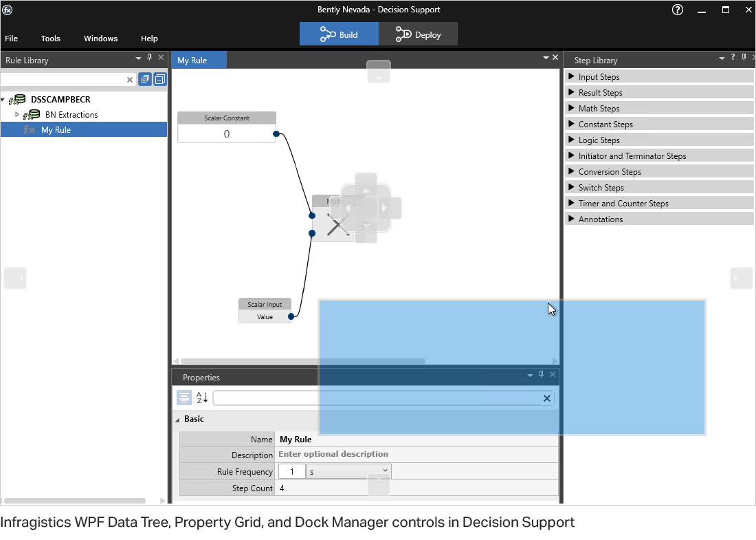Screen dimensions: 756x540
Task: Click the Name field My Rule
Action: pyautogui.click(x=416, y=439)
